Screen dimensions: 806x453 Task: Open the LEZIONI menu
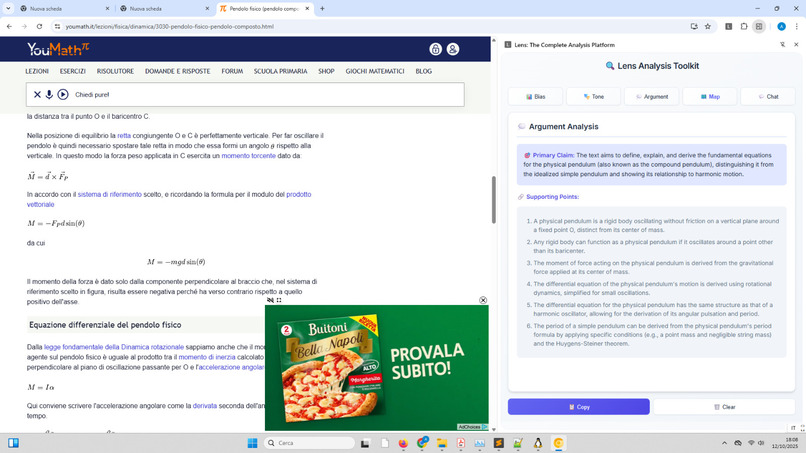[37, 71]
